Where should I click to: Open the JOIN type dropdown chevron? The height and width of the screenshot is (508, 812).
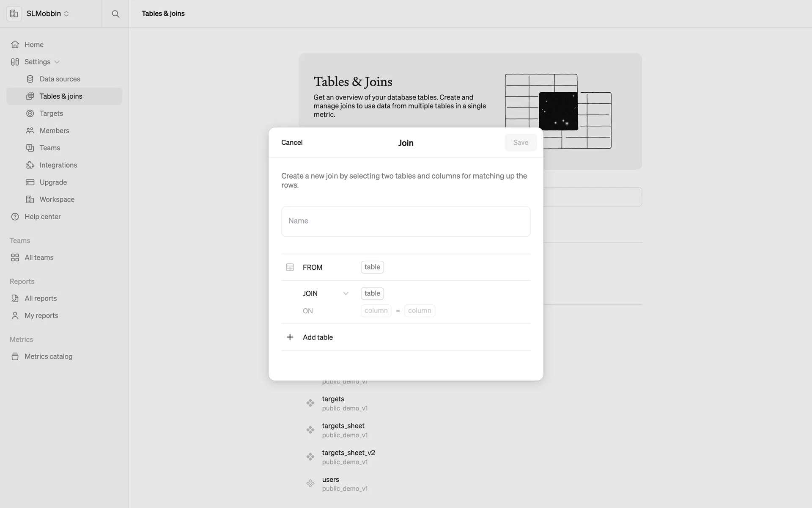[x=346, y=293]
